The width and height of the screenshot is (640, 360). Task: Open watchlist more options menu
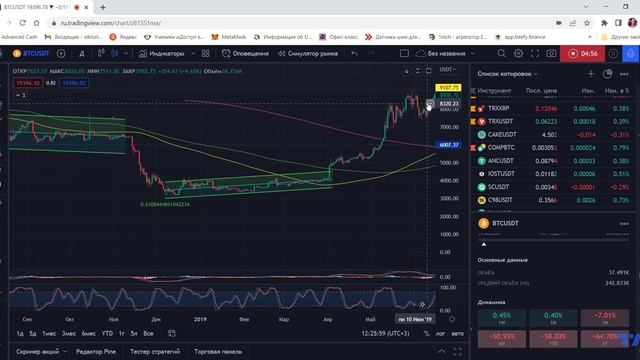click(x=624, y=74)
